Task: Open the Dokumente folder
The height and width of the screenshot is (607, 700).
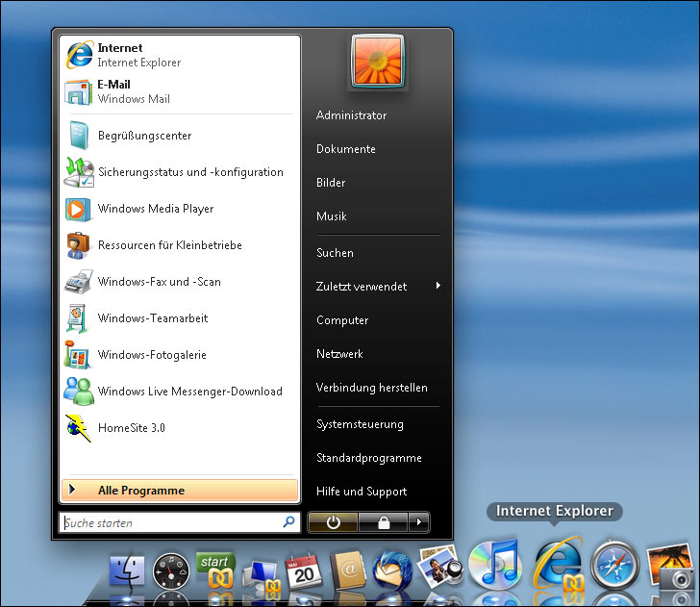Action: [x=346, y=149]
